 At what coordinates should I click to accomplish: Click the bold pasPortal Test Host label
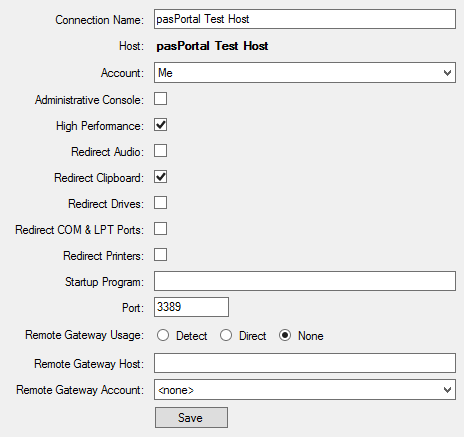click(x=212, y=46)
